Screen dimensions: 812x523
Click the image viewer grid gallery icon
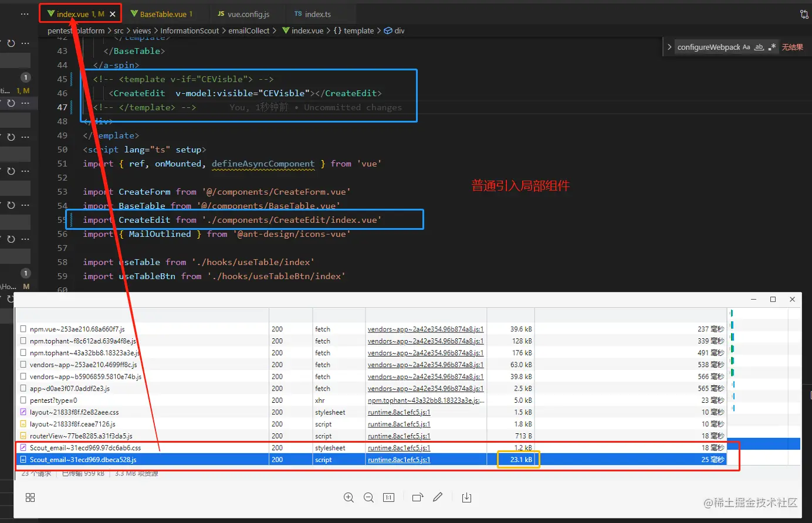(x=31, y=497)
